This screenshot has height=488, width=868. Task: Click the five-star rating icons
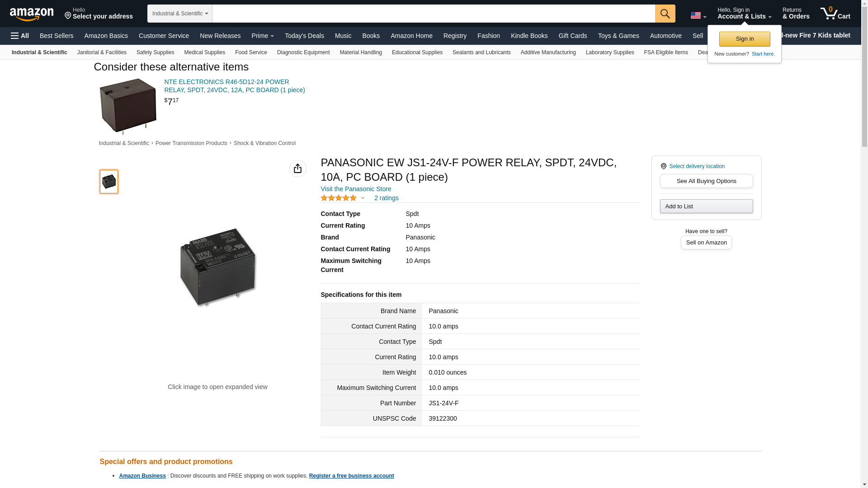[x=339, y=198]
